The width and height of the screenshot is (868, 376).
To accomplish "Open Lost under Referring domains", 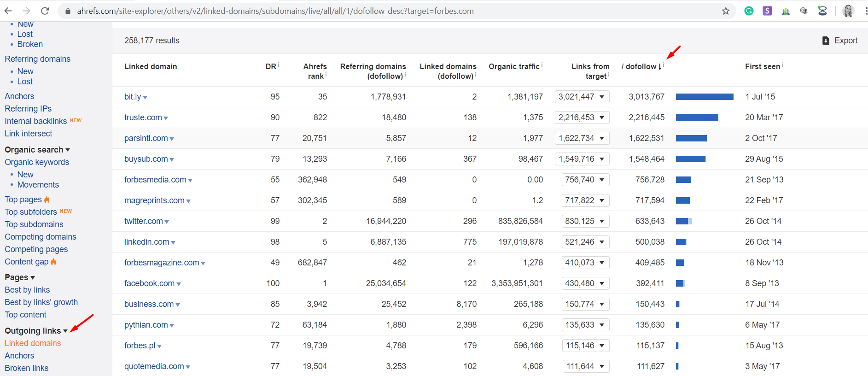I will coord(25,82).
